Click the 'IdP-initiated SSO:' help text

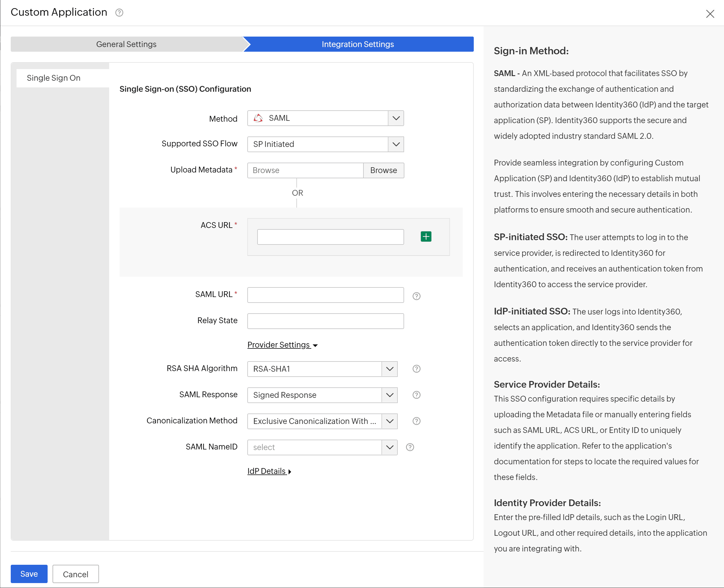click(532, 311)
